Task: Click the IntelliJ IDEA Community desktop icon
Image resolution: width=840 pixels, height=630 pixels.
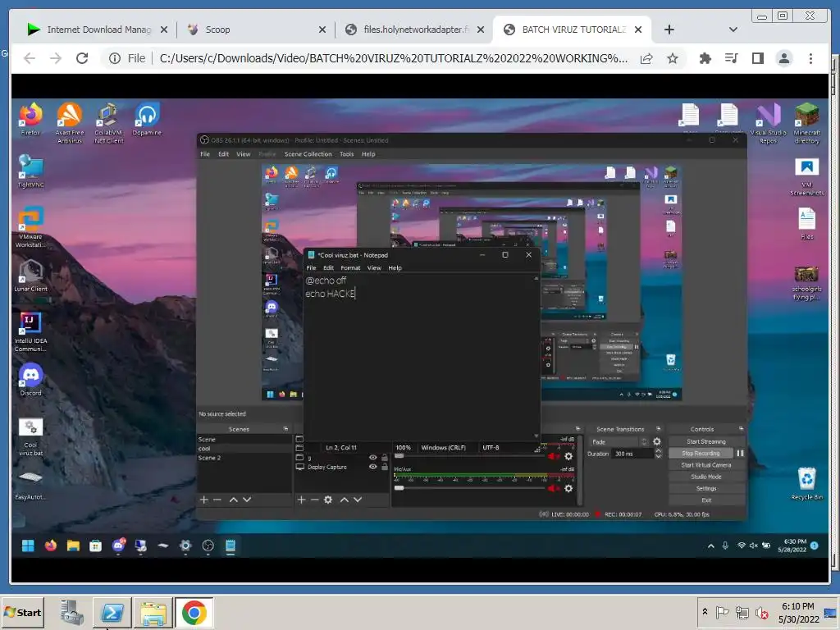Action: (x=30, y=331)
